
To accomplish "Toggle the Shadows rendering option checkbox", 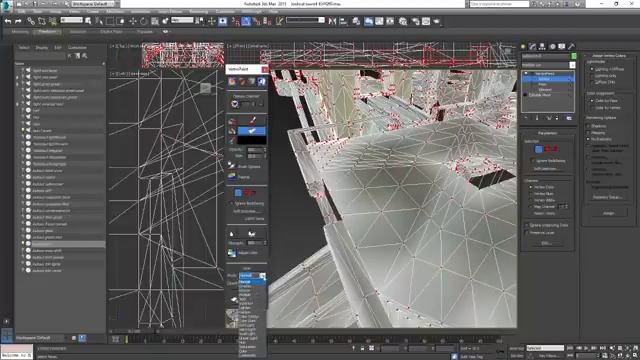I will (588, 126).
